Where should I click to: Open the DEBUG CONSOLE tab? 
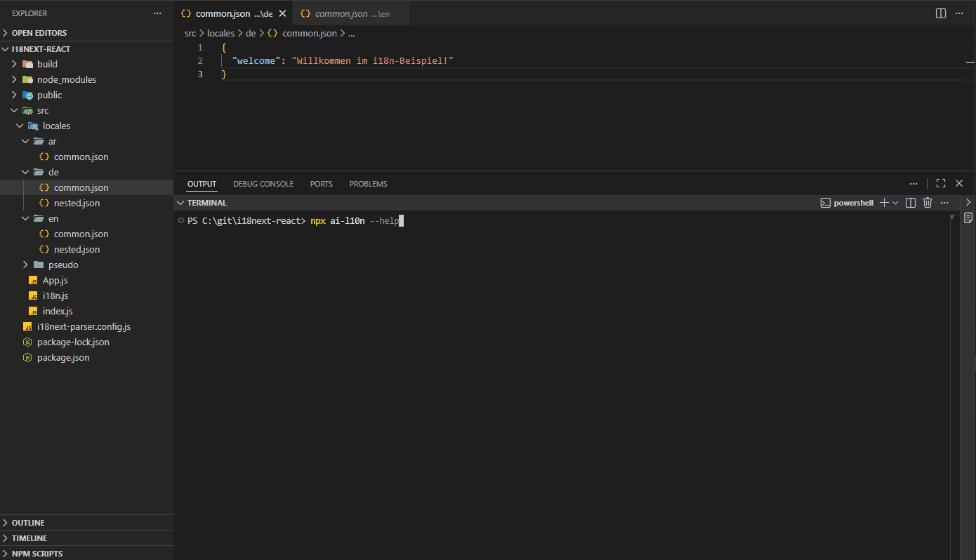(x=263, y=184)
